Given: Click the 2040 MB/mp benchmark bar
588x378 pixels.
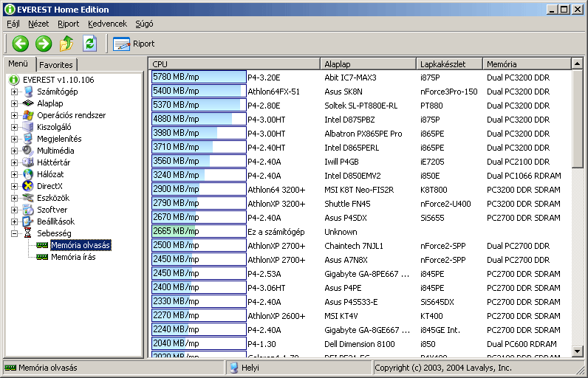Looking at the screenshot, I should pos(199,343).
